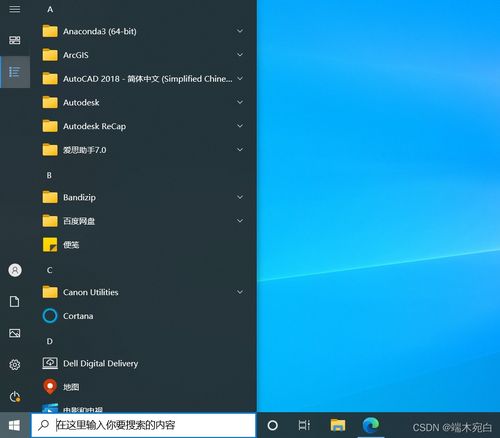
Task: Click the Anaconda3 folder icon
Action: tap(50, 31)
